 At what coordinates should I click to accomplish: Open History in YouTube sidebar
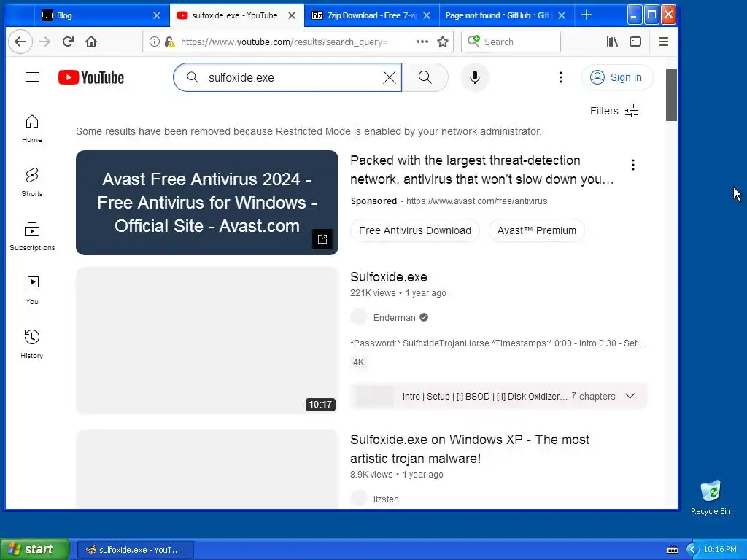[32, 344]
